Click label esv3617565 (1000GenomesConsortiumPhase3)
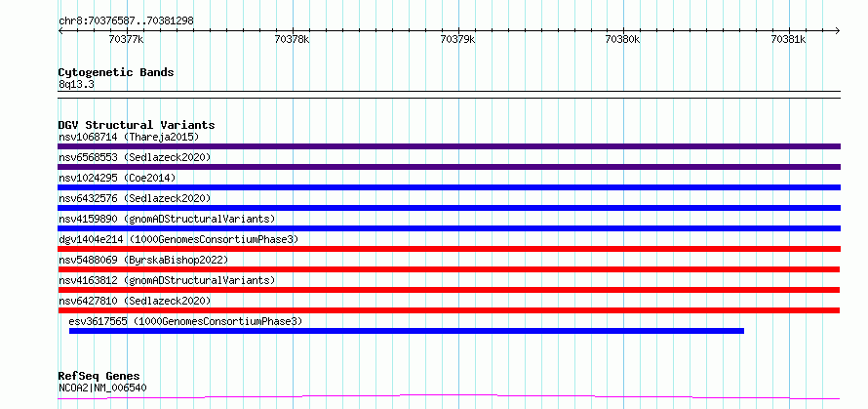 click(185, 321)
